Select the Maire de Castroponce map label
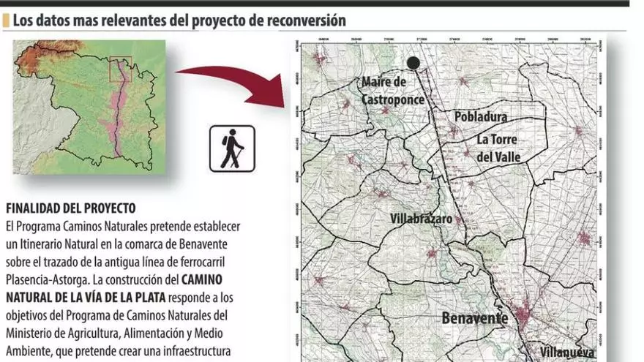Viewport: 644px width, 362px height. pyautogui.click(x=393, y=90)
